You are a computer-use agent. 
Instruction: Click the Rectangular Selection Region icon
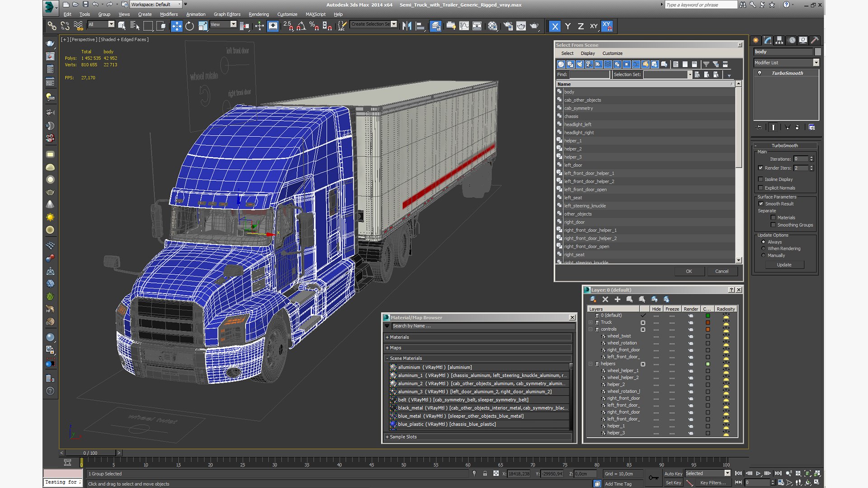click(x=148, y=26)
